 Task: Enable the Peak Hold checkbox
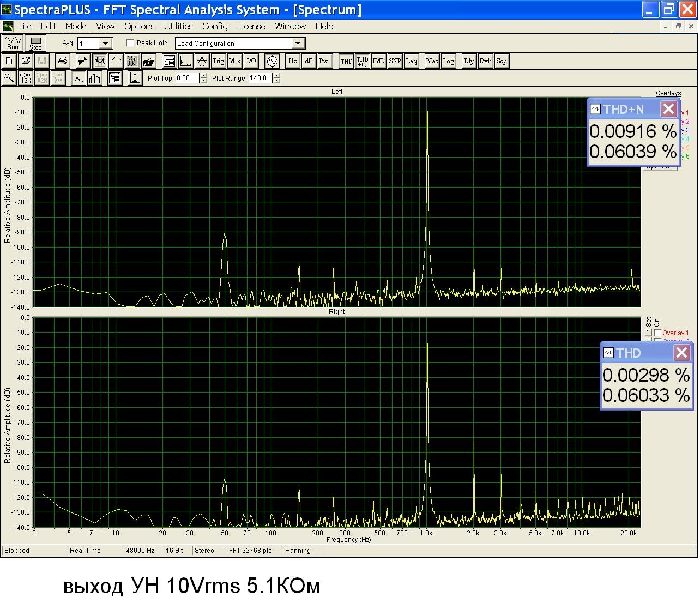[x=130, y=43]
